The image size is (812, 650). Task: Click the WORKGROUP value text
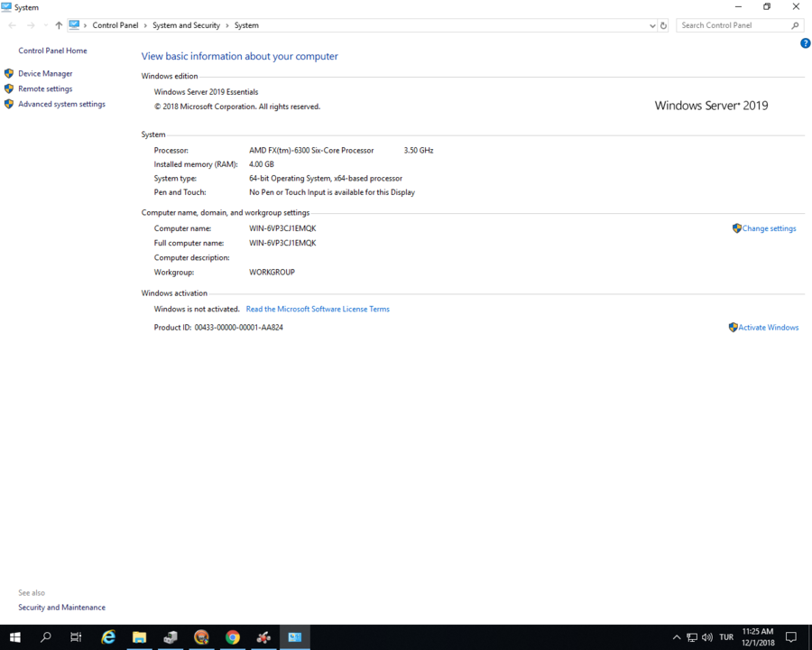(x=272, y=272)
